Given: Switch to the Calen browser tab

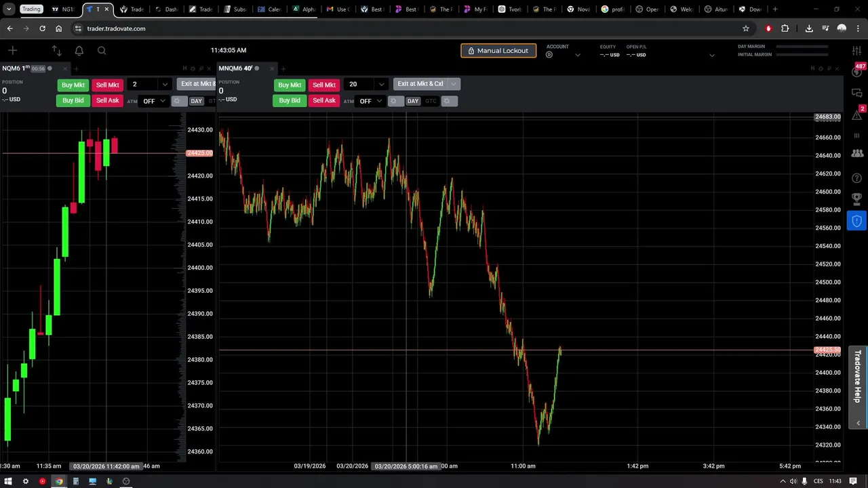Looking at the screenshot, I should pos(269,9).
